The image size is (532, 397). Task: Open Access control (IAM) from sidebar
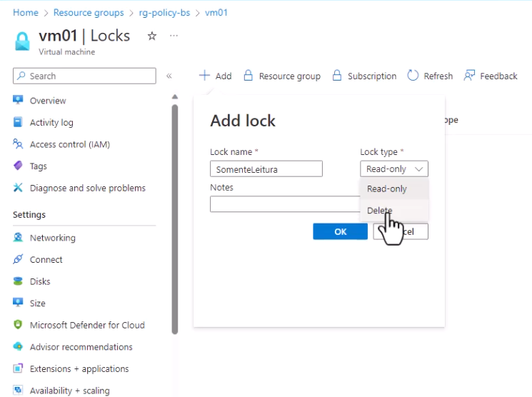point(69,144)
